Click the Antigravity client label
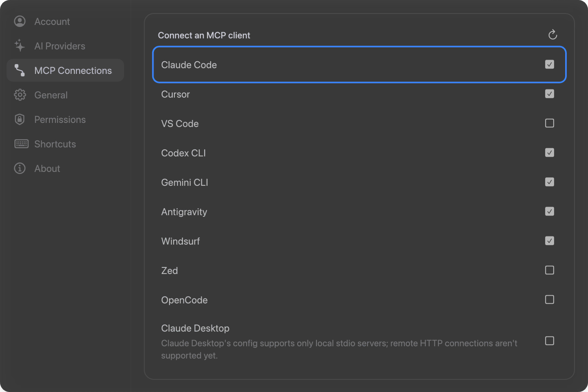The height and width of the screenshot is (392, 588). pos(184,212)
